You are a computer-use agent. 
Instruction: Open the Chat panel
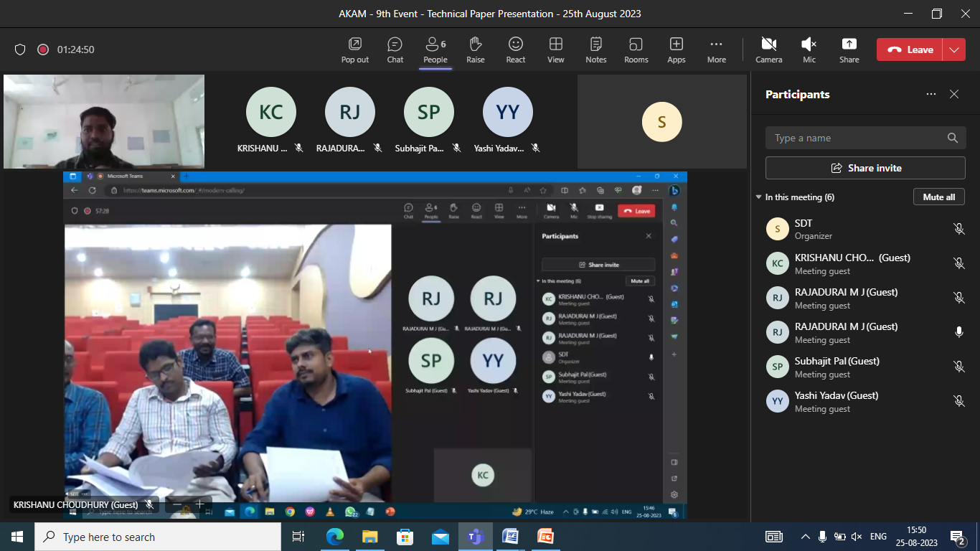[x=395, y=50]
